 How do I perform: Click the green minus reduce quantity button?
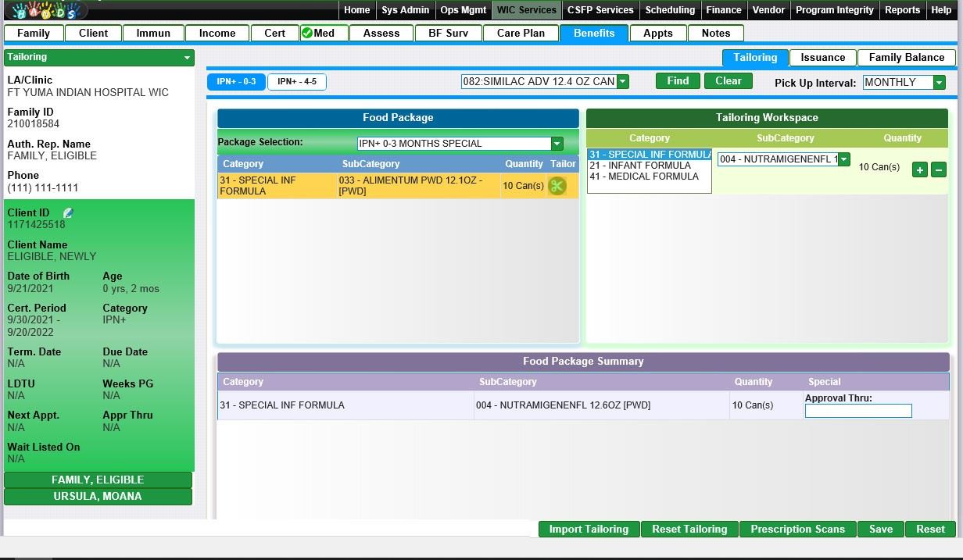pyautogui.click(x=939, y=169)
